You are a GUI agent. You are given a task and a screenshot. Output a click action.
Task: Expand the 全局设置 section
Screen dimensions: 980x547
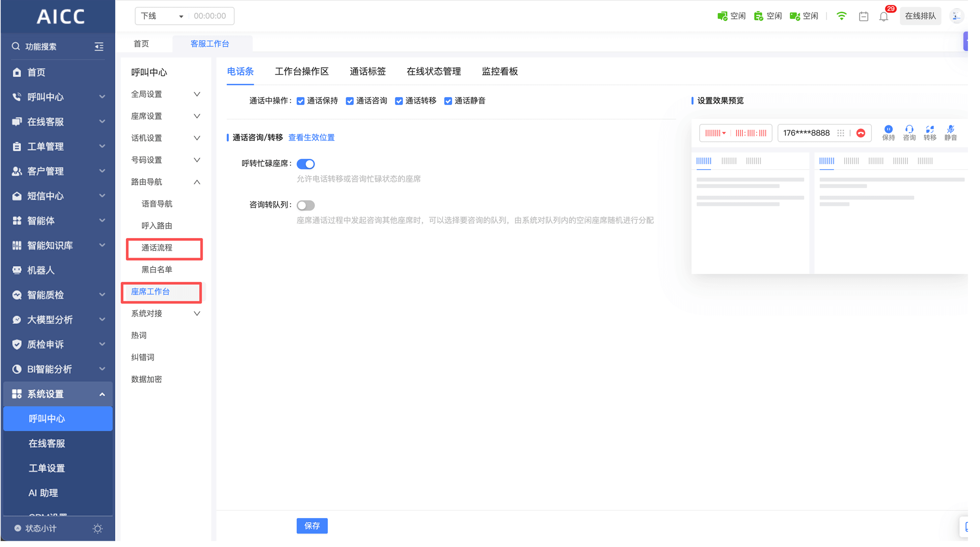(x=165, y=94)
